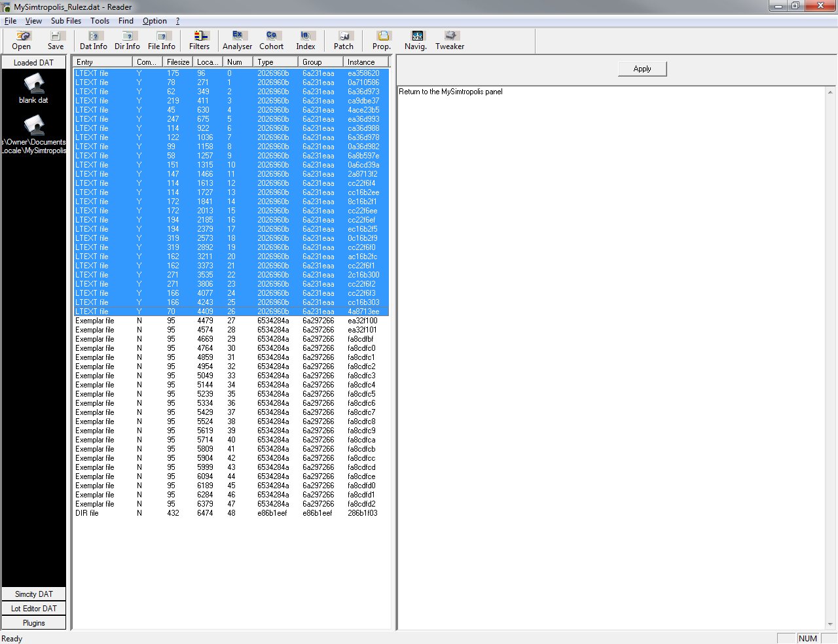Expand the Lot Editor DAT panel
838x644 pixels.
pyautogui.click(x=34, y=609)
